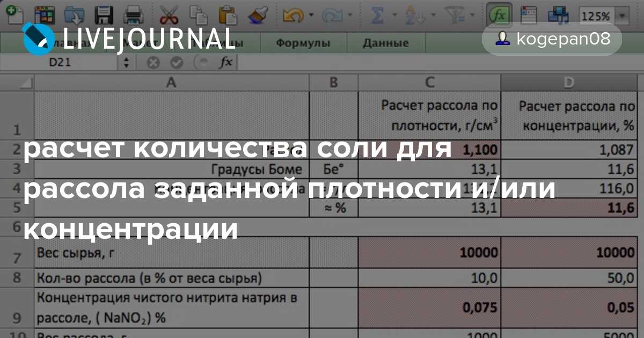The height and width of the screenshot is (338, 644).
Task: Open the Name Box stepper next to D21
Action: 126,62
